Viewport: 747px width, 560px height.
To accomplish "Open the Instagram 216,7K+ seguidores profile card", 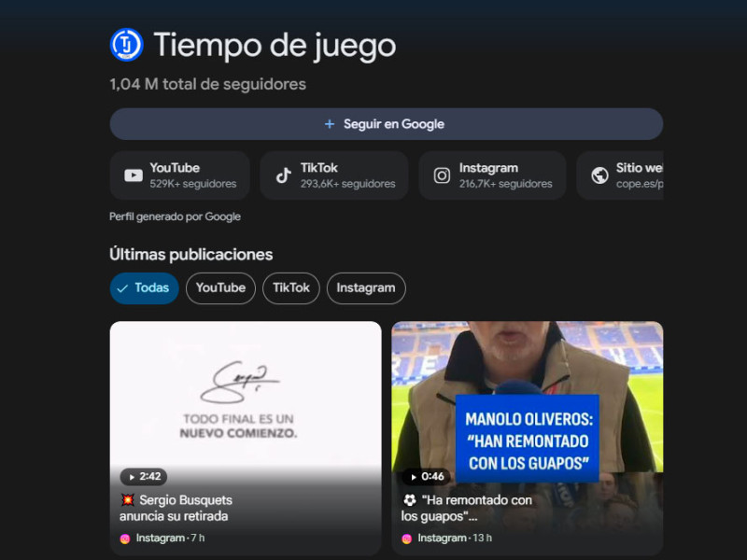I will [492, 175].
